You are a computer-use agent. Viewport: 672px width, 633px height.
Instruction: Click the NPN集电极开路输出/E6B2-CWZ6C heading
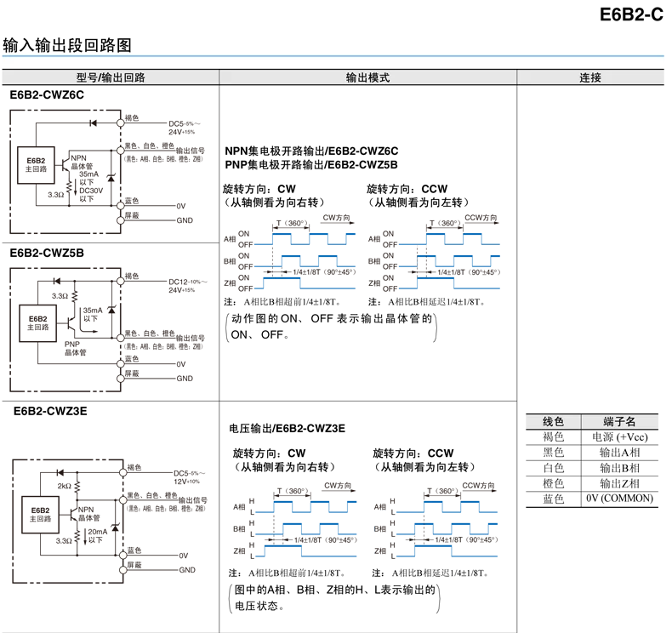311,151
